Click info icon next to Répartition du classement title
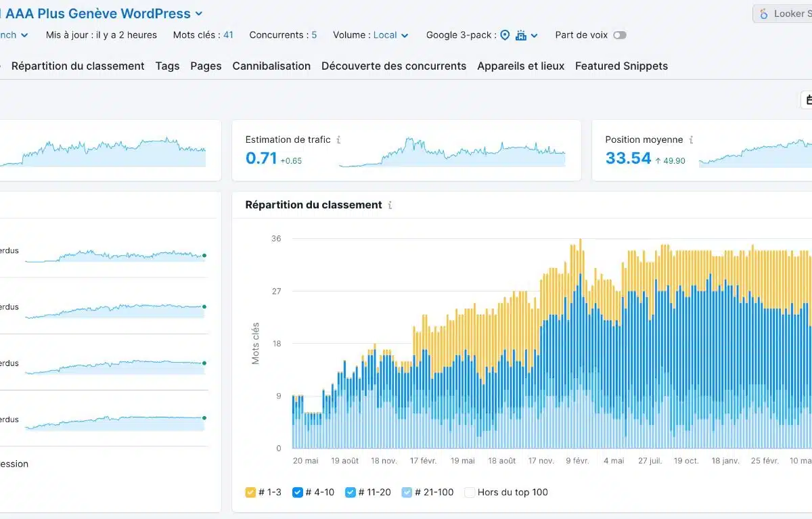 coord(390,205)
